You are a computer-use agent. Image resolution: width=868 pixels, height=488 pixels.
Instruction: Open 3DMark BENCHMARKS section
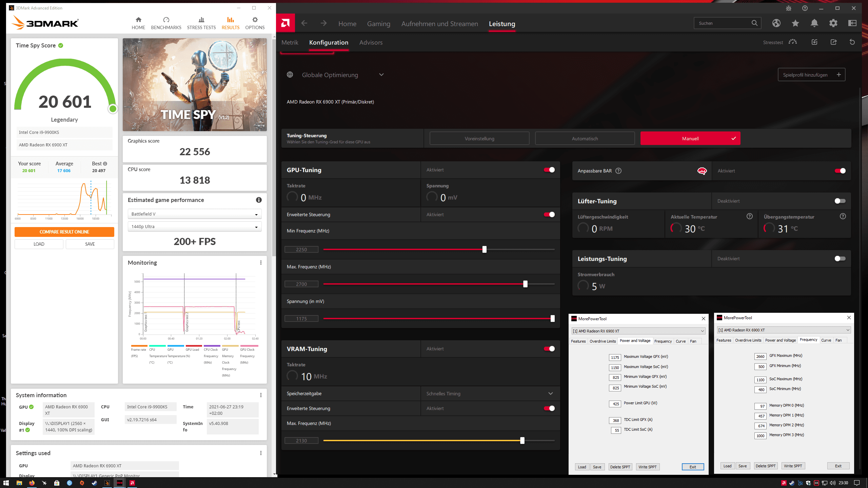point(166,23)
